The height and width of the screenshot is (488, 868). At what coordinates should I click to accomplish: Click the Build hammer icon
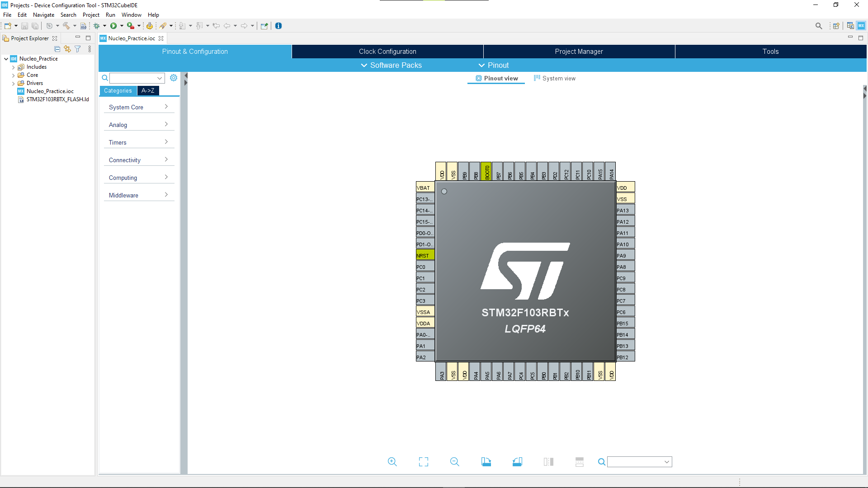tap(66, 26)
